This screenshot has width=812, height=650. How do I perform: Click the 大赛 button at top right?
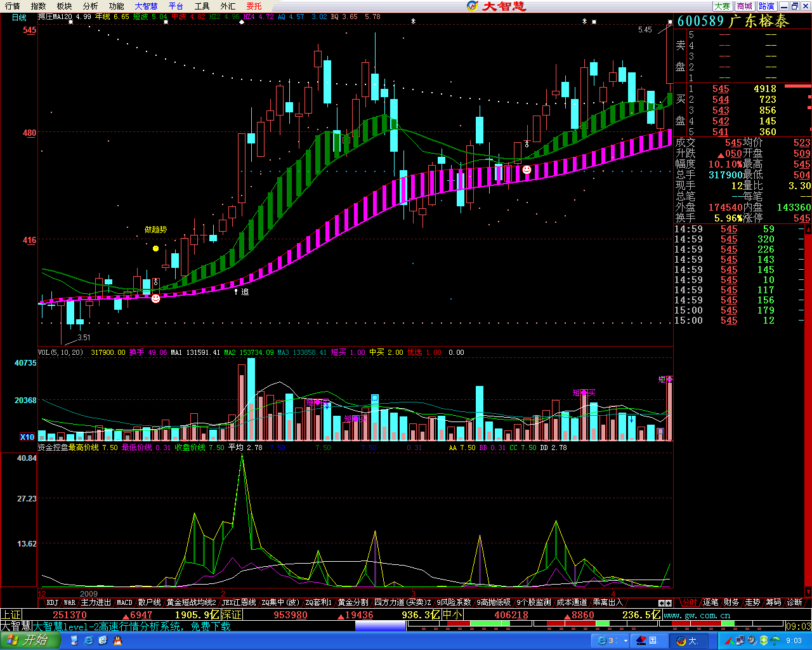coord(722,6)
